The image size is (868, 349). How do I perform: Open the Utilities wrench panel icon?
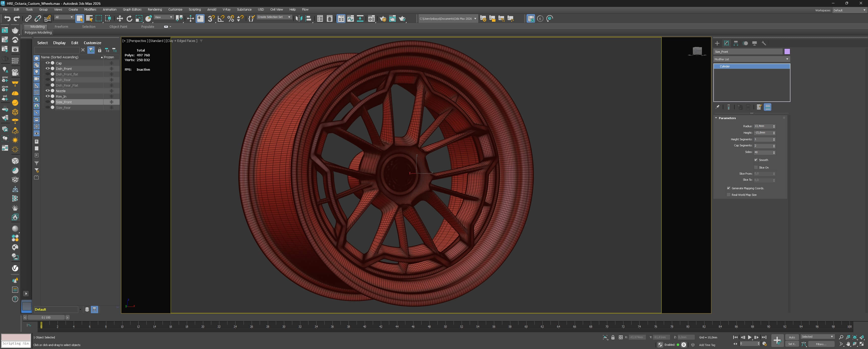pos(764,43)
